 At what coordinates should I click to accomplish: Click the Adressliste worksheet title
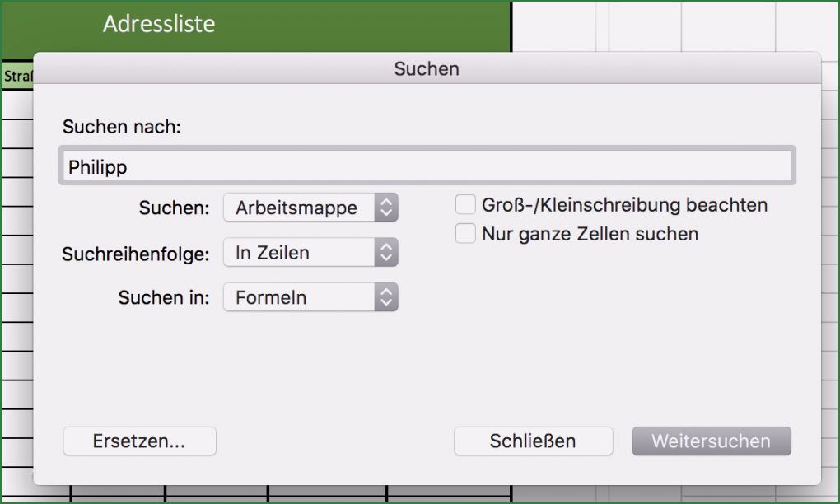coord(159,25)
